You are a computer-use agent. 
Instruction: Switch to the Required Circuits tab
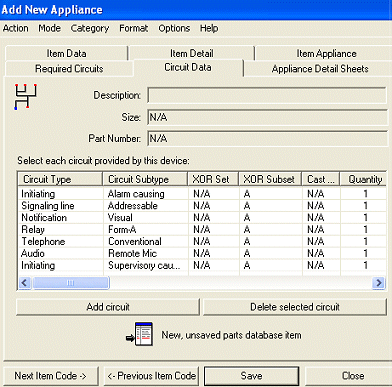click(69, 69)
